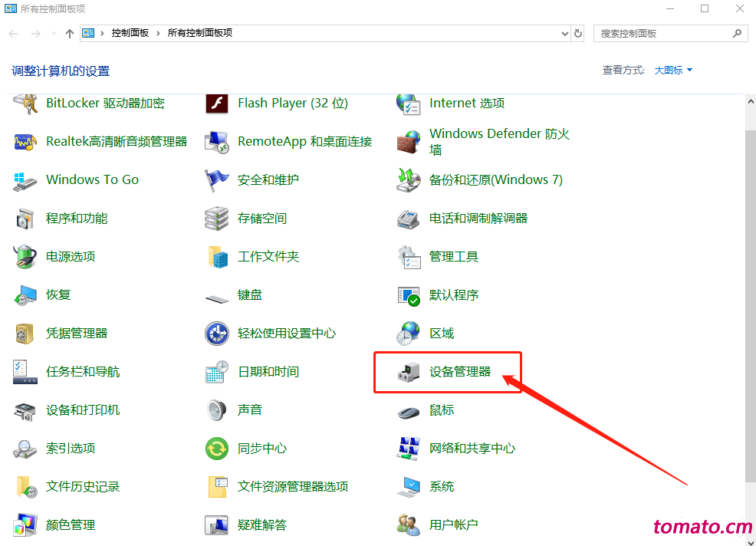Click the 工作文件夹 icon
The width and height of the screenshot is (756, 546).
(x=218, y=257)
